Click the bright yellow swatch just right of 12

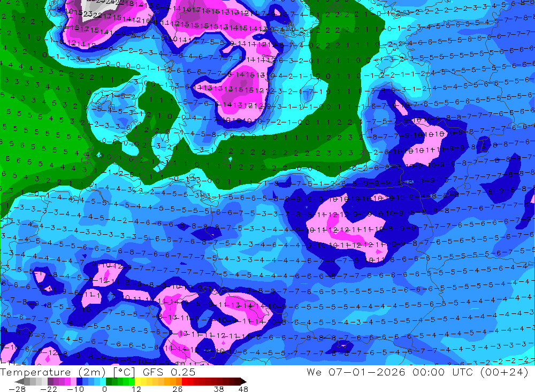tap(138, 381)
